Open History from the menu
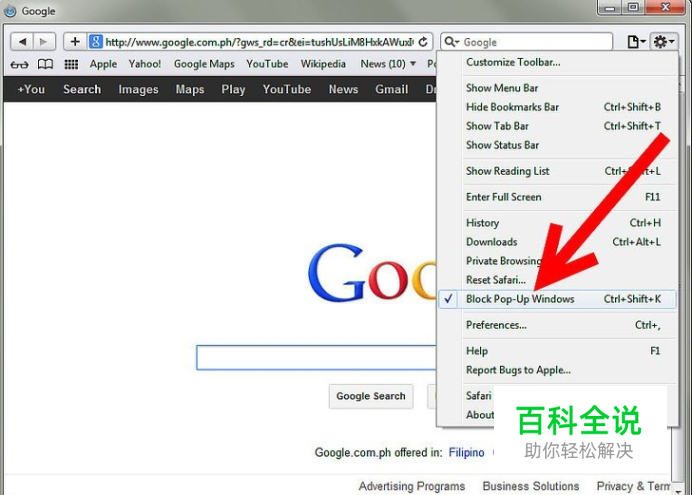Screen dimensions: 692x495 click(x=557, y=223)
